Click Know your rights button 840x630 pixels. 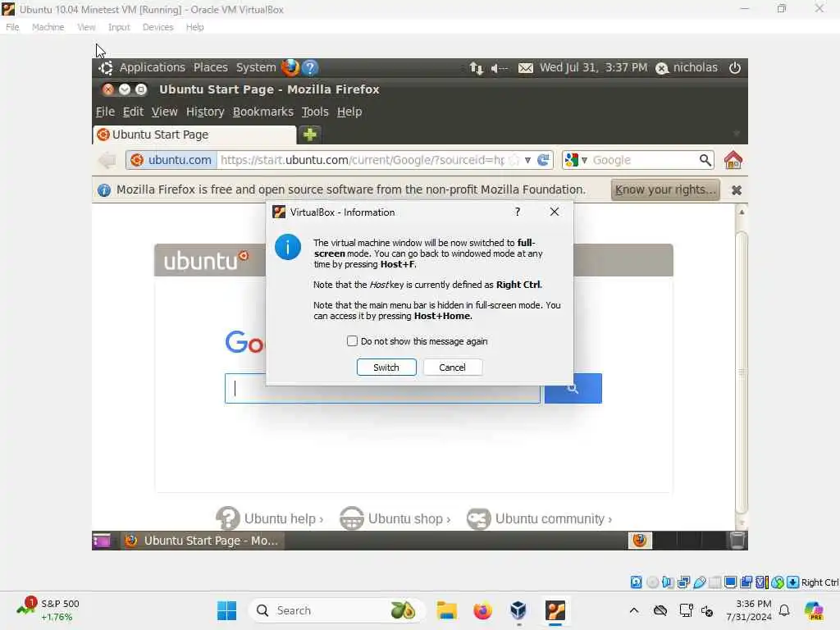pyautogui.click(x=665, y=189)
